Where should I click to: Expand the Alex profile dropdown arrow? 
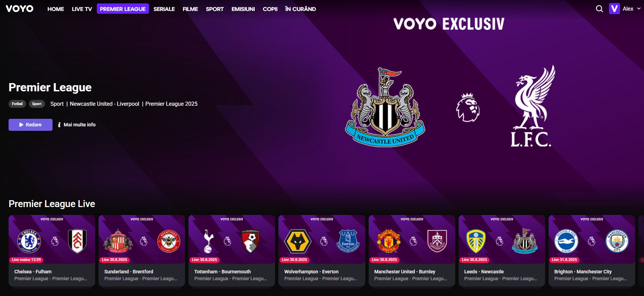pyautogui.click(x=639, y=9)
